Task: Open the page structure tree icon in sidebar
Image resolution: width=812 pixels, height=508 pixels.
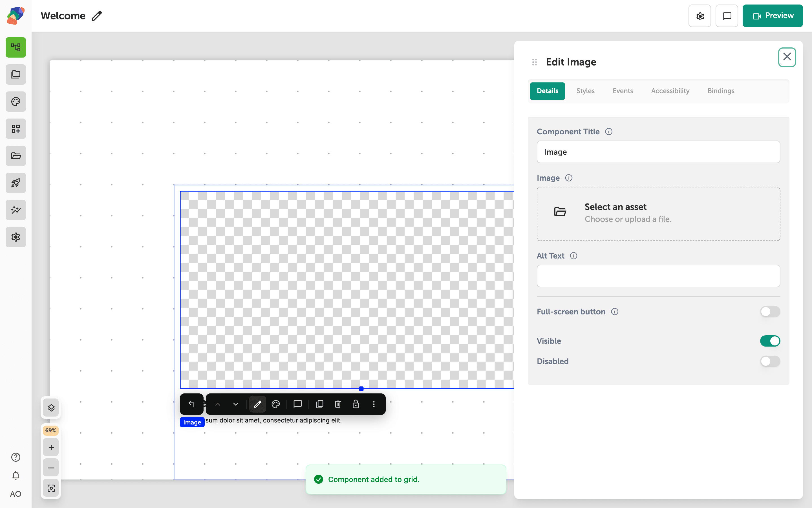Action: (x=16, y=47)
